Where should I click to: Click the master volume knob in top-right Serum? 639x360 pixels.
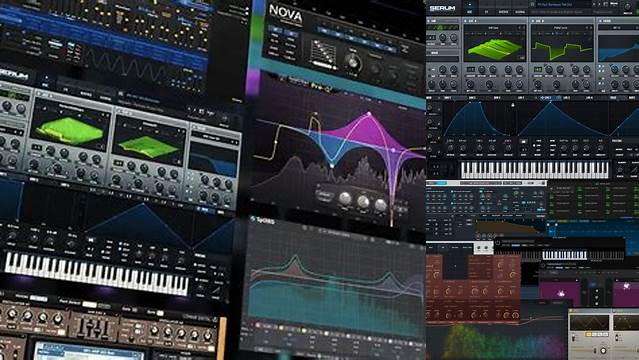628,7
